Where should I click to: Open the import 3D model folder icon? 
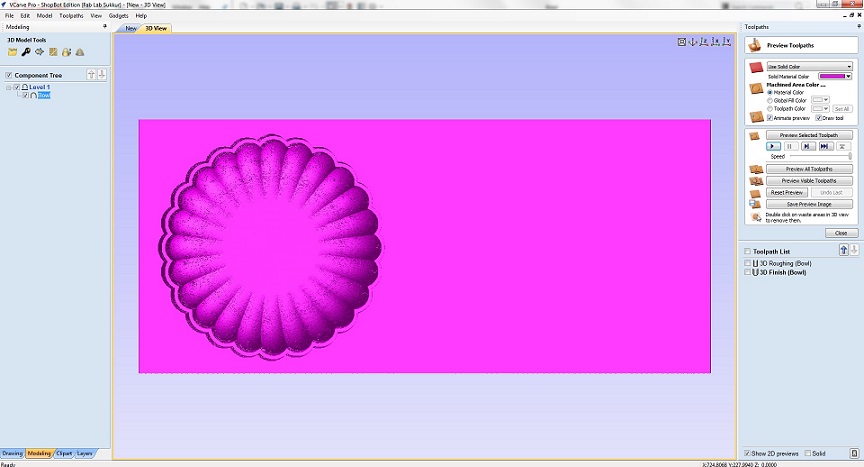pos(12,52)
